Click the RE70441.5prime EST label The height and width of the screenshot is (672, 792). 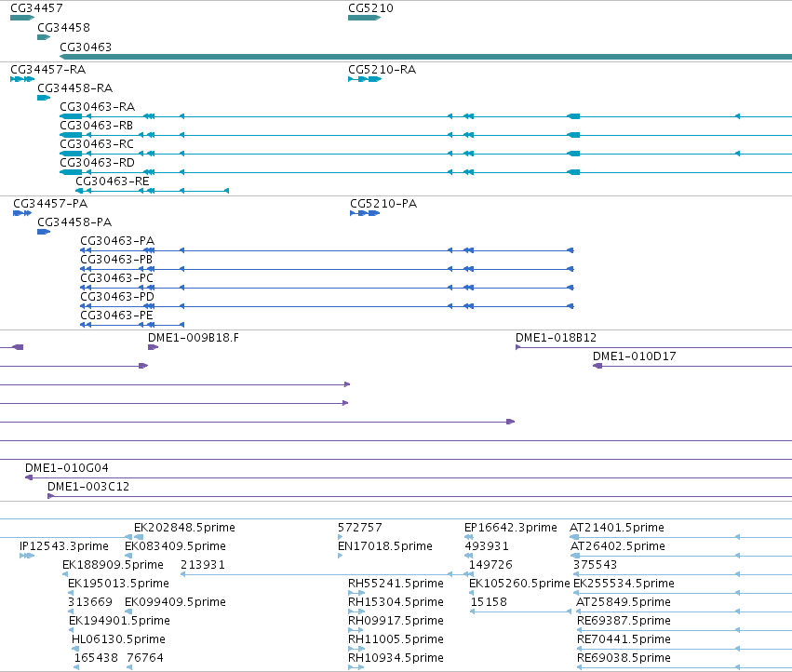tap(624, 639)
